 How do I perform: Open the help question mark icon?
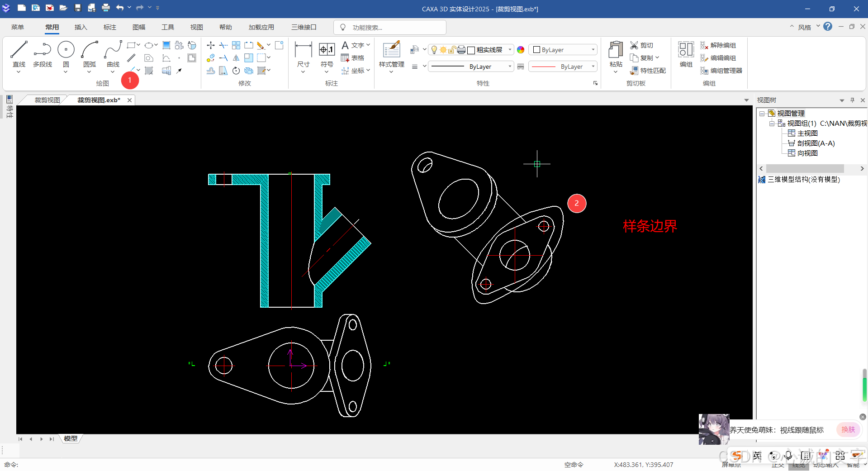[x=828, y=27]
